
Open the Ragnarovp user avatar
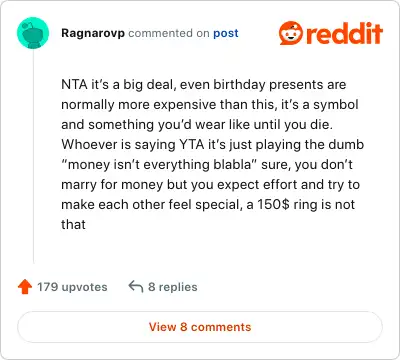click(x=33, y=33)
